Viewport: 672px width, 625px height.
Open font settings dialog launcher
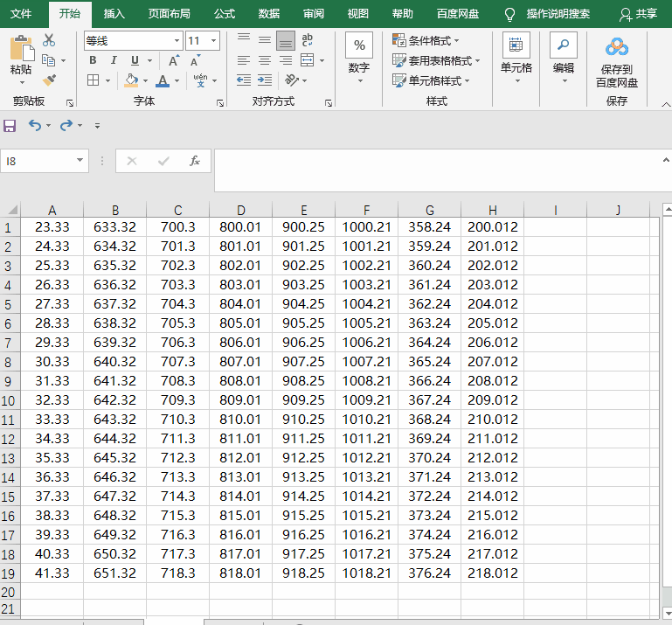220,103
